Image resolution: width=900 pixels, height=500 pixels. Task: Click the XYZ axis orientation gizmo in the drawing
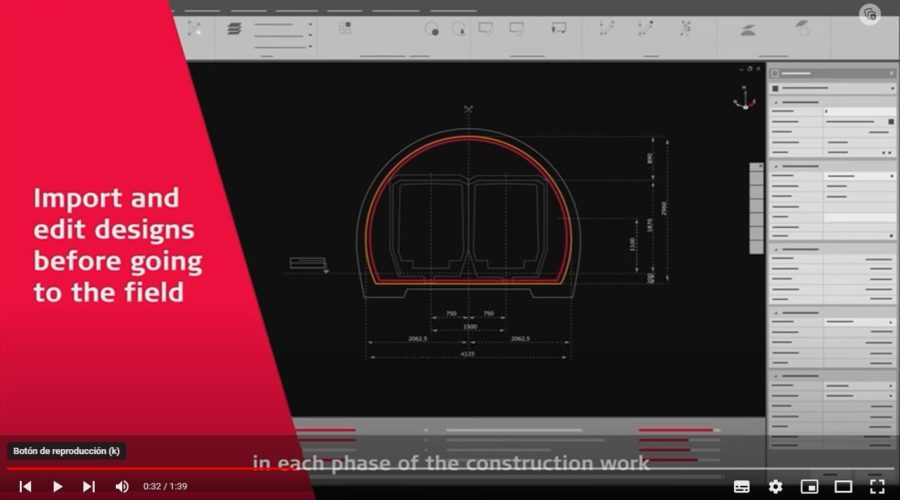(x=744, y=99)
